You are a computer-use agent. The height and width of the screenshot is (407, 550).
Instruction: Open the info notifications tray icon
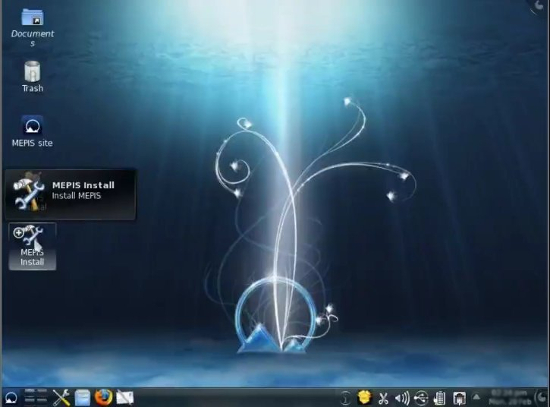(346, 399)
